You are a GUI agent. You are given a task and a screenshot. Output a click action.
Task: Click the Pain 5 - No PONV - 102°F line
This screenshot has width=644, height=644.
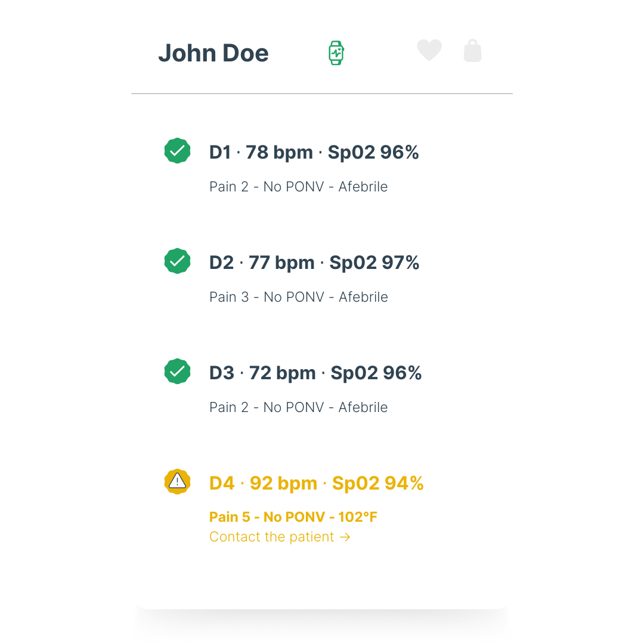[293, 517]
